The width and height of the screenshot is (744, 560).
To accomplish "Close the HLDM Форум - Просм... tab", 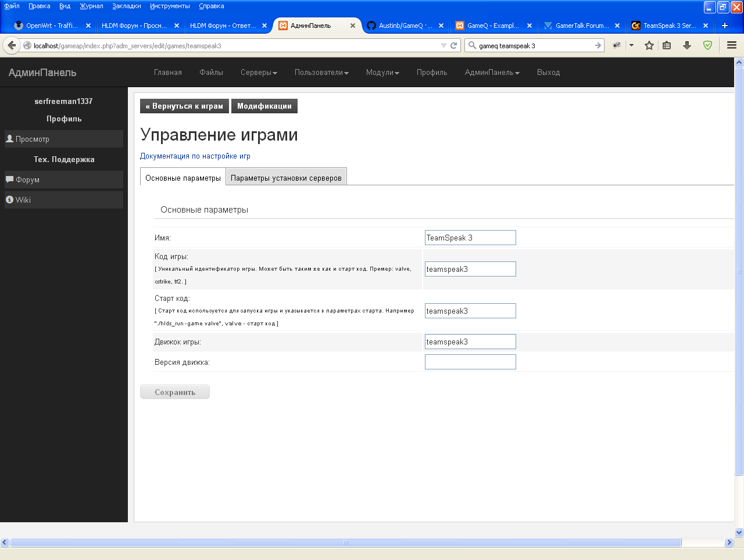I will click(177, 26).
